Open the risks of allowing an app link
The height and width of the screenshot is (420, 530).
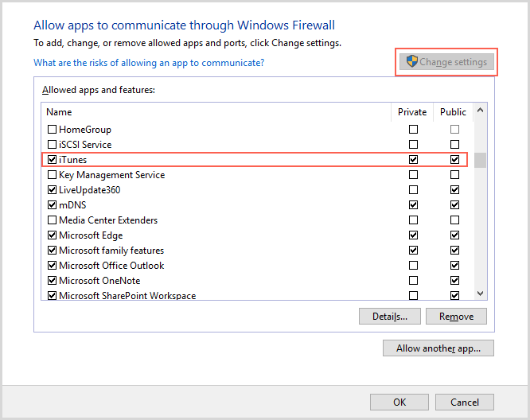click(149, 63)
